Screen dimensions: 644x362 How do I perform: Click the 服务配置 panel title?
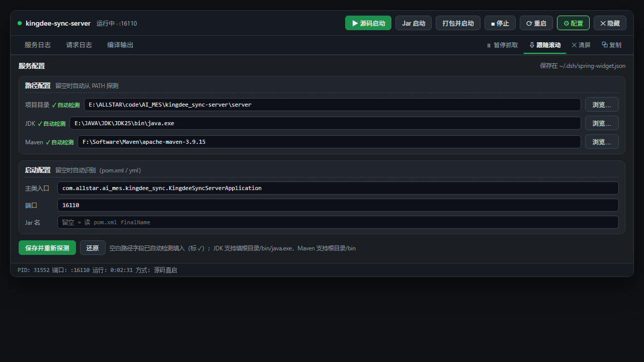coord(32,66)
